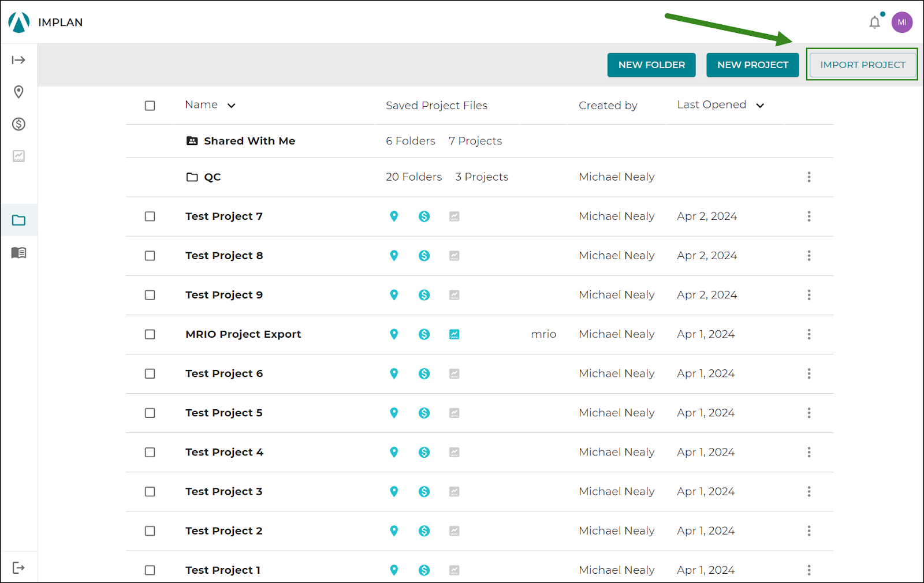Screen dimensions: 924x583
Task: Click the documentation book icon in sidebar
Action: click(19, 253)
